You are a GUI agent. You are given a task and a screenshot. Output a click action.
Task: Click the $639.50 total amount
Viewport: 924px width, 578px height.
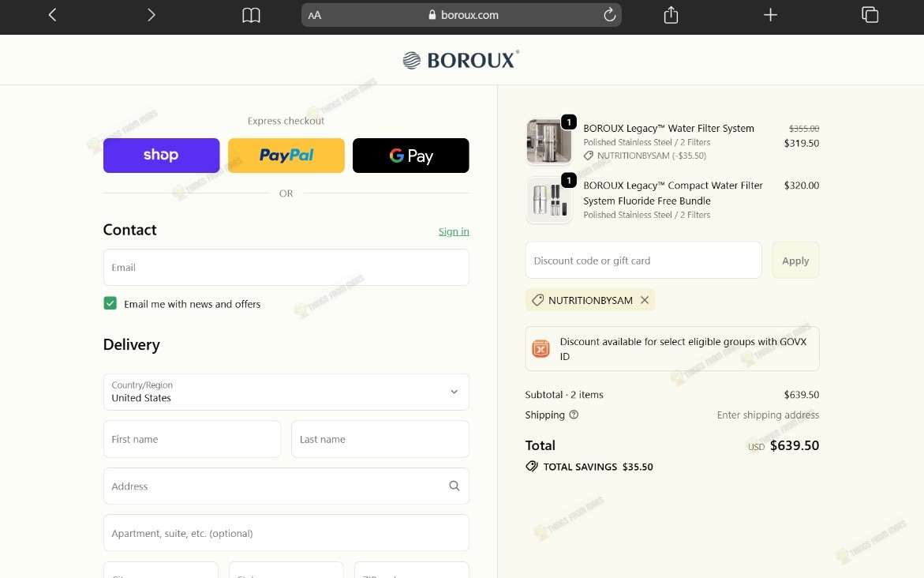[795, 445]
